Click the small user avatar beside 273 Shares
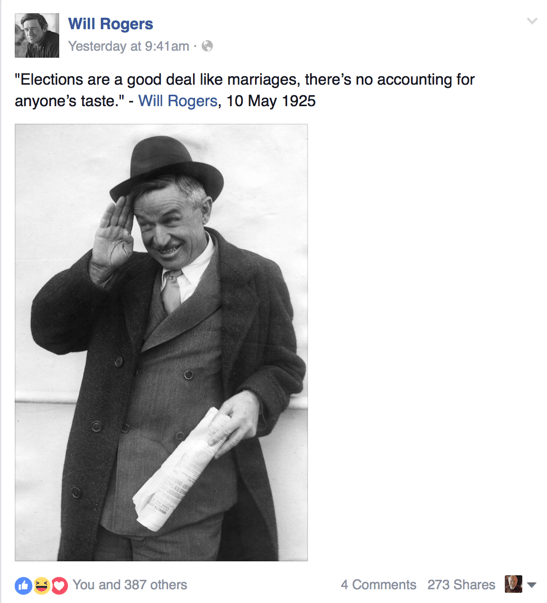The height and width of the screenshot is (603, 547). click(513, 584)
